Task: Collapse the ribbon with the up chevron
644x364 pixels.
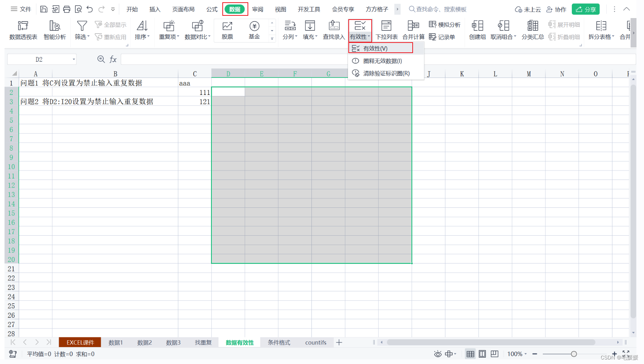Action: click(x=627, y=9)
